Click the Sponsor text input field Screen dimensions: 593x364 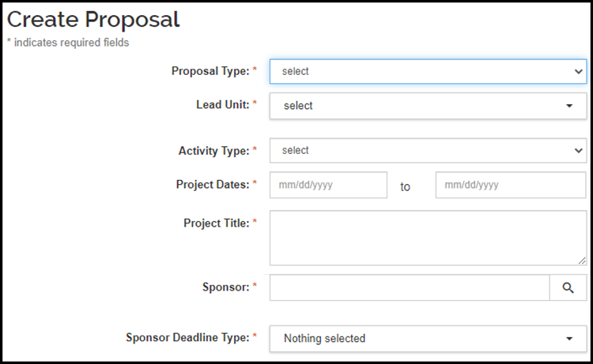[409, 288]
